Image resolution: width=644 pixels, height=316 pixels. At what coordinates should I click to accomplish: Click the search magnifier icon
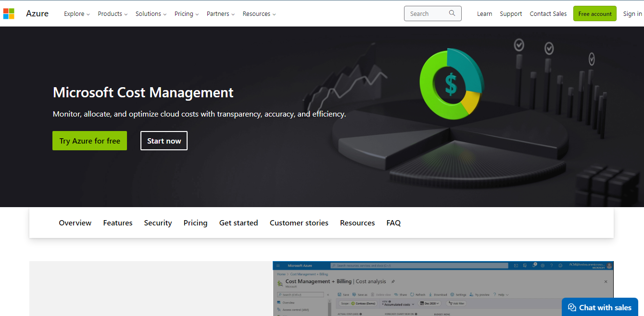pyautogui.click(x=452, y=13)
